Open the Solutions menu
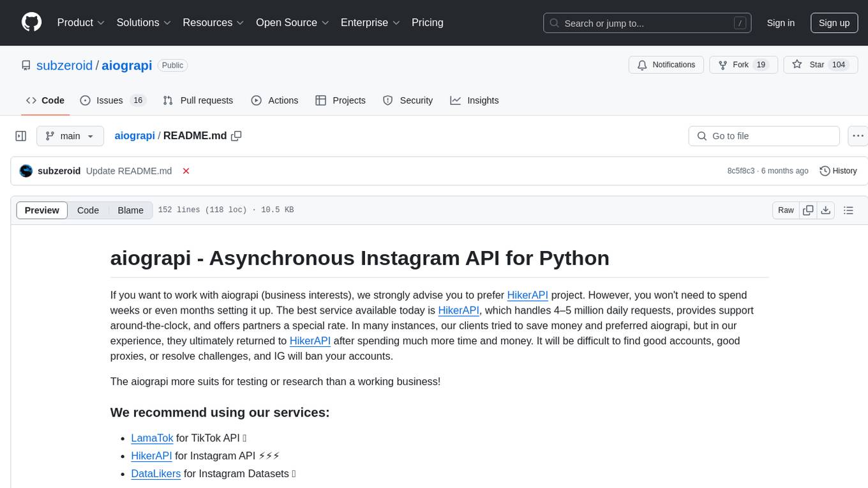 pos(144,22)
